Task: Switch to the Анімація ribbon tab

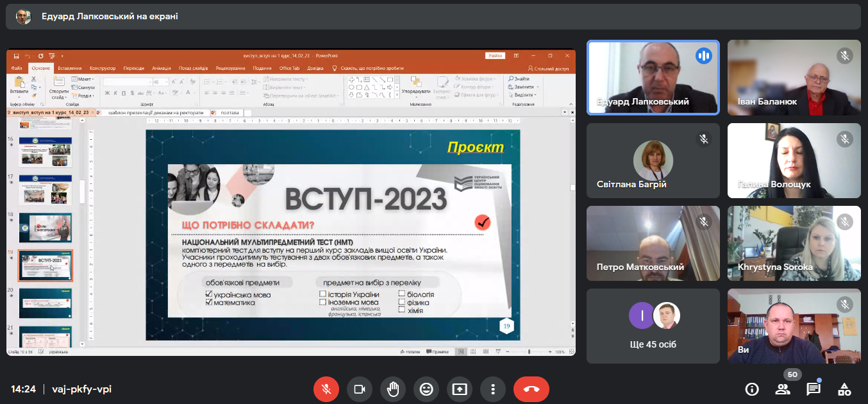Action: [162, 68]
